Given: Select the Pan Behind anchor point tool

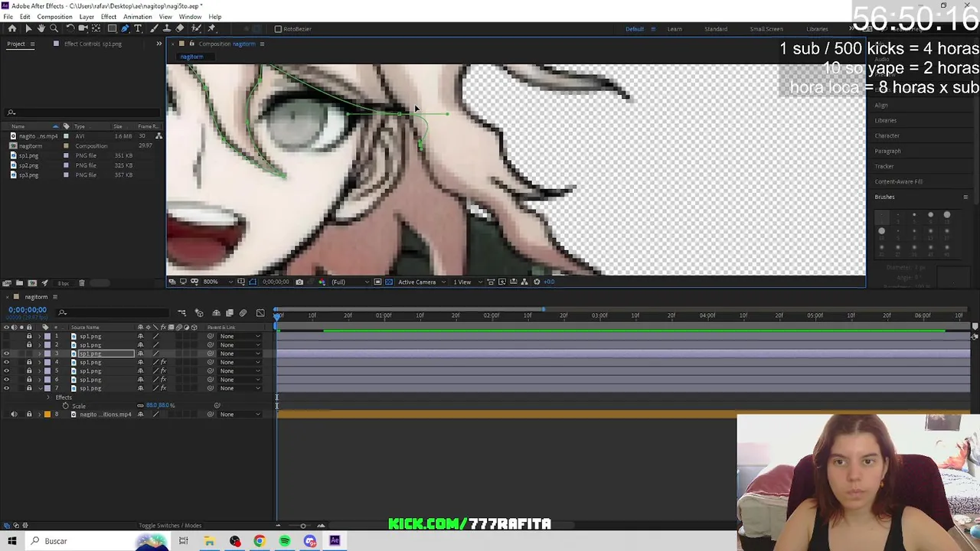Looking at the screenshot, I should click(96, 28).
